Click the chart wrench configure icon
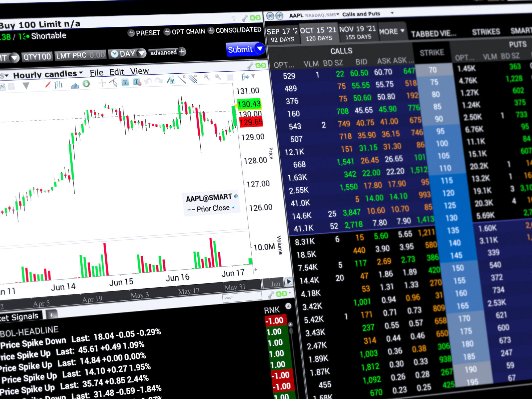This screenshot has width=532, height=399. point(250,66)
